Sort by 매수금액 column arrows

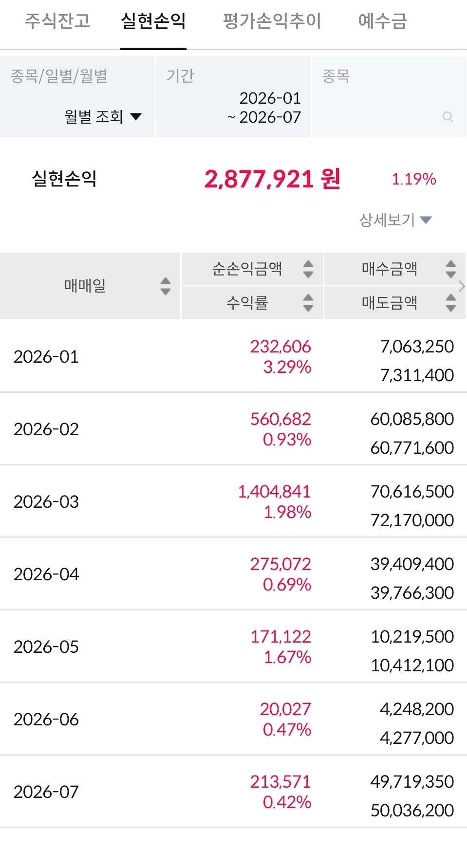point(451,269)
